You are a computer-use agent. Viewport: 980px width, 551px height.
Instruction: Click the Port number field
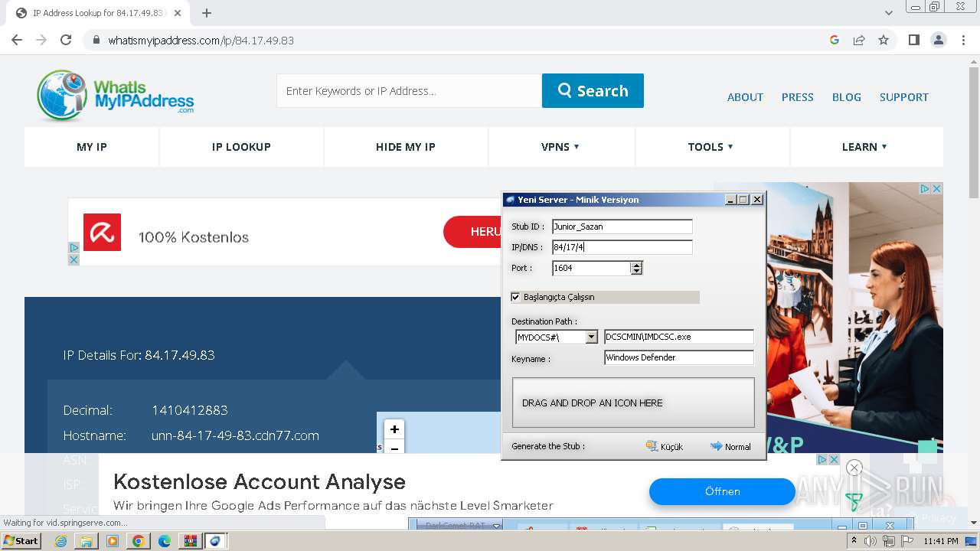(x=592, y=268)
